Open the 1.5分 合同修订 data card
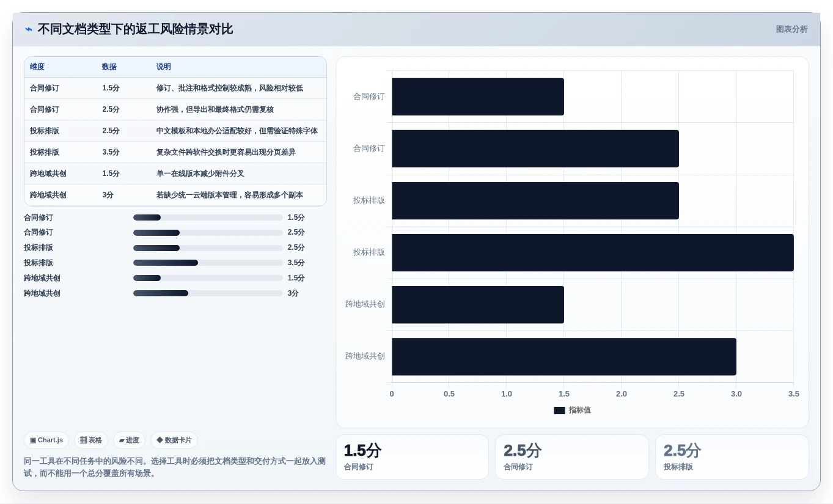 [412, 457]
